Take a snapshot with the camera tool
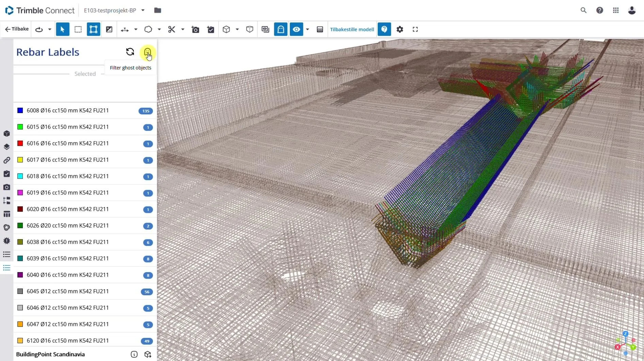This screenshot has width=644, height=361. (x=195, y=29)
